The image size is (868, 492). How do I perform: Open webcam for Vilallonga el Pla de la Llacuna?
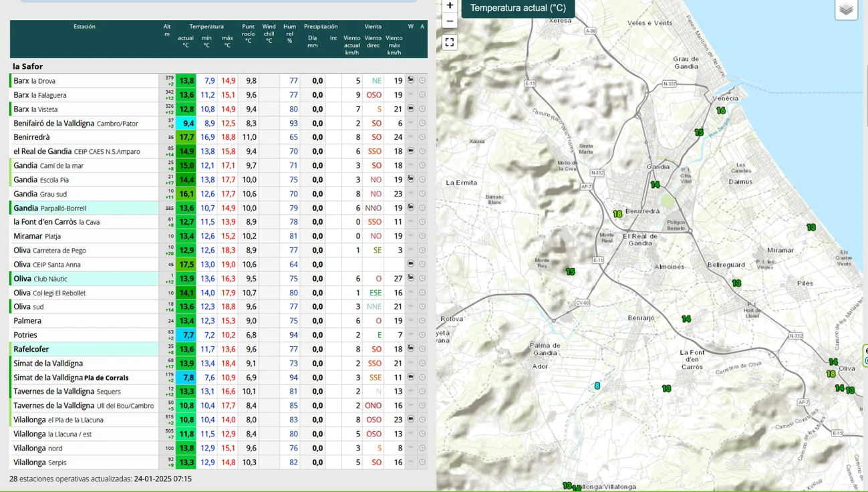[x=411, y=419]
